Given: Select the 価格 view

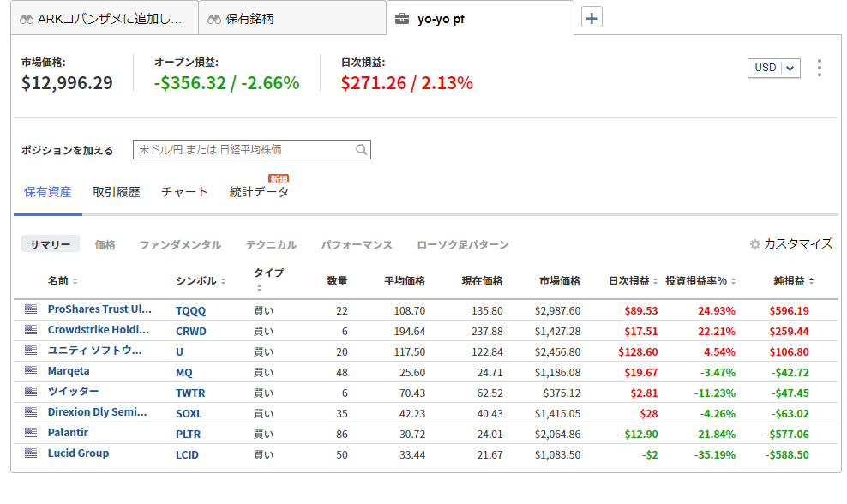Looking at the screenshot, I should point(105,244).
